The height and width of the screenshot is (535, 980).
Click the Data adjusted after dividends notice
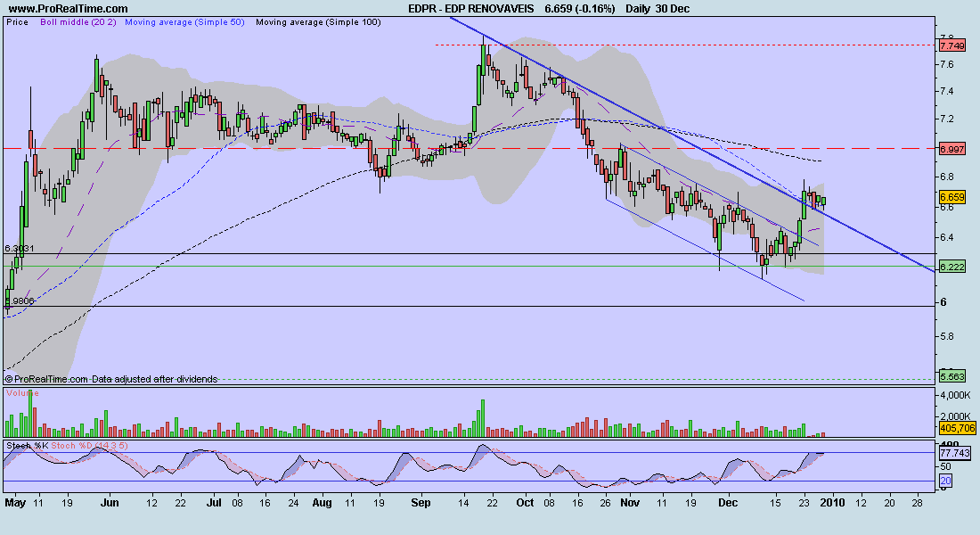tap(154, 379)
